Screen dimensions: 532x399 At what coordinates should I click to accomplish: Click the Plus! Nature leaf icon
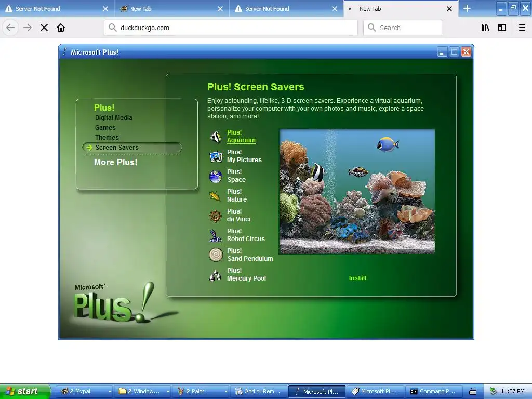(215, 196)
